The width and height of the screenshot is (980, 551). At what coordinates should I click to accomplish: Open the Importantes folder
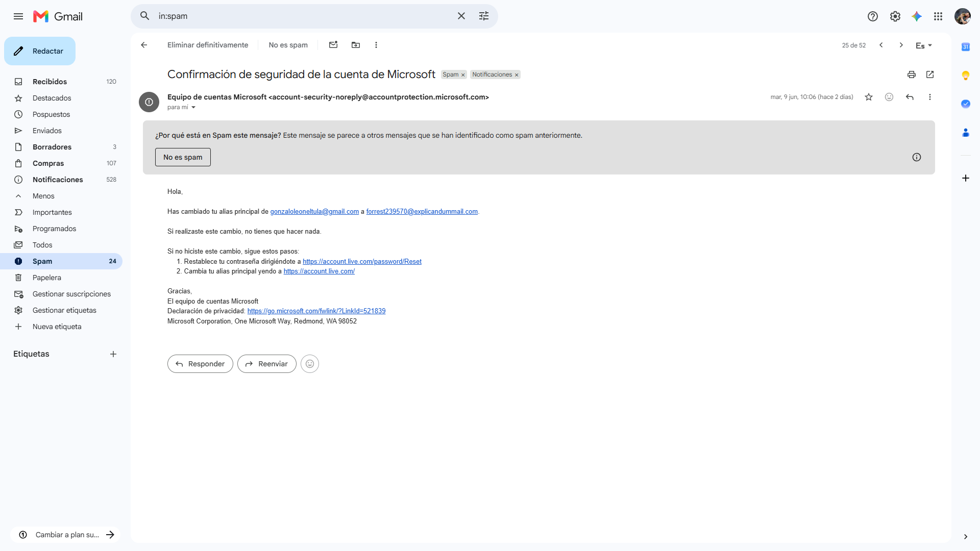click(x=61, y=212)
